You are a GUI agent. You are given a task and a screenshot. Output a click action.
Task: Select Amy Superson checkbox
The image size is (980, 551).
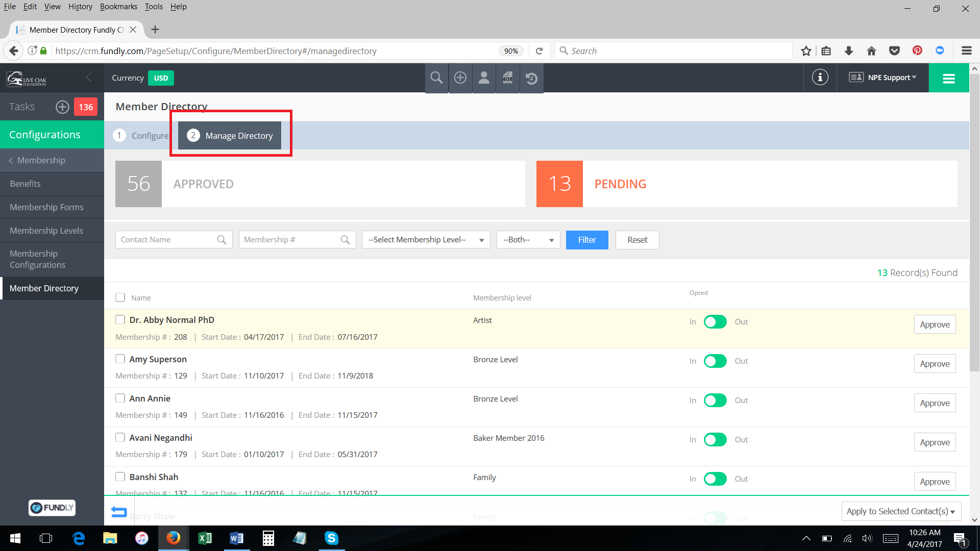(120, 359)
